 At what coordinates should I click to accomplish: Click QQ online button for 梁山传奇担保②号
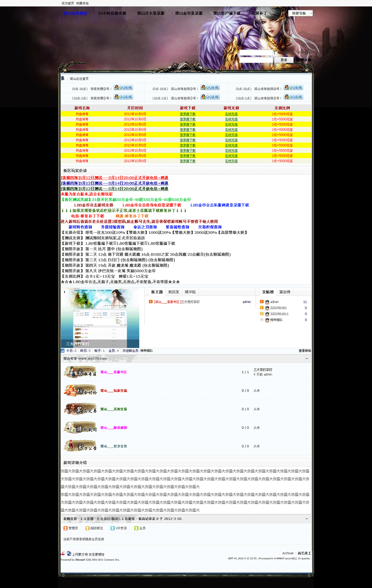tap(210, 87)
